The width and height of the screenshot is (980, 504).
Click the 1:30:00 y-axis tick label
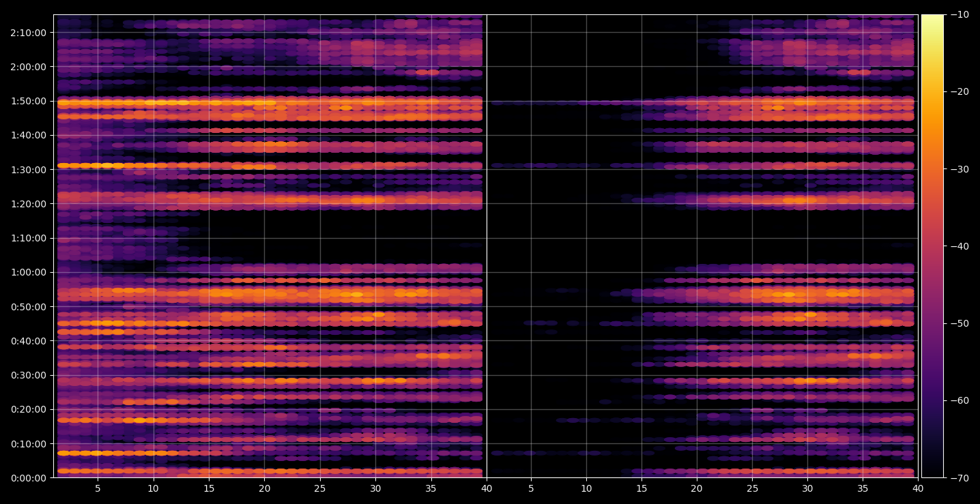coord(28,169)
